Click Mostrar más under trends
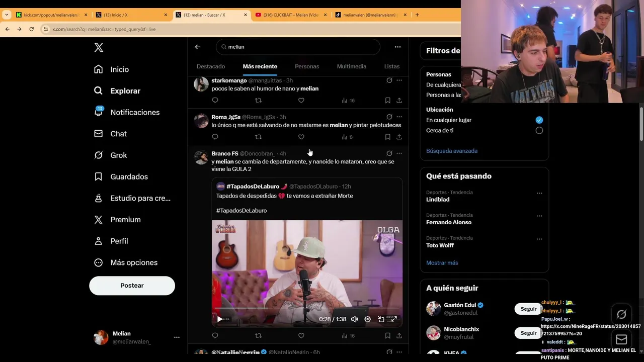The height and width of the screenshot is (362, 644). [x=442, y=263]
